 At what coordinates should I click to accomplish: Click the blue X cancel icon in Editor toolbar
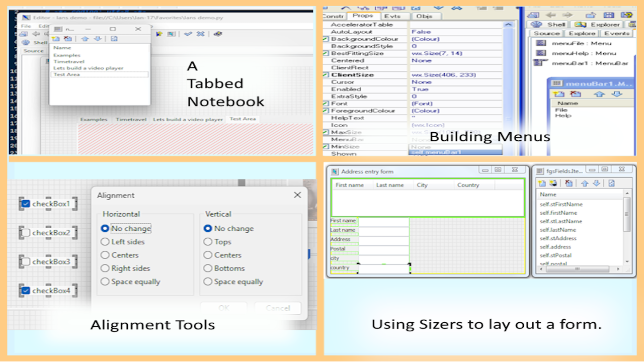200,34
